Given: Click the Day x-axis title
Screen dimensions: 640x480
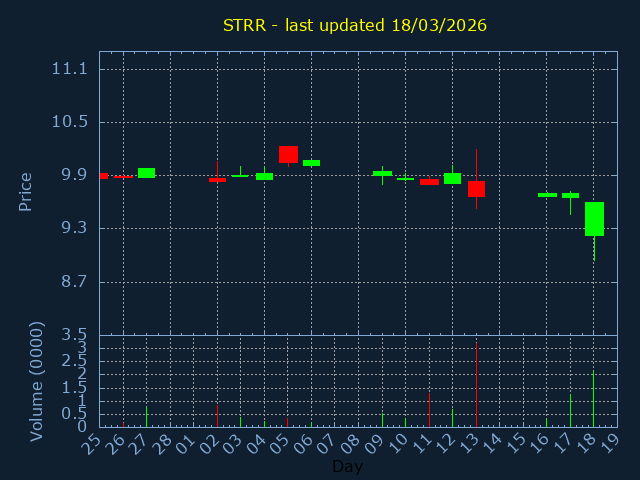Looking at the screenshot, I should pos(347,467).
